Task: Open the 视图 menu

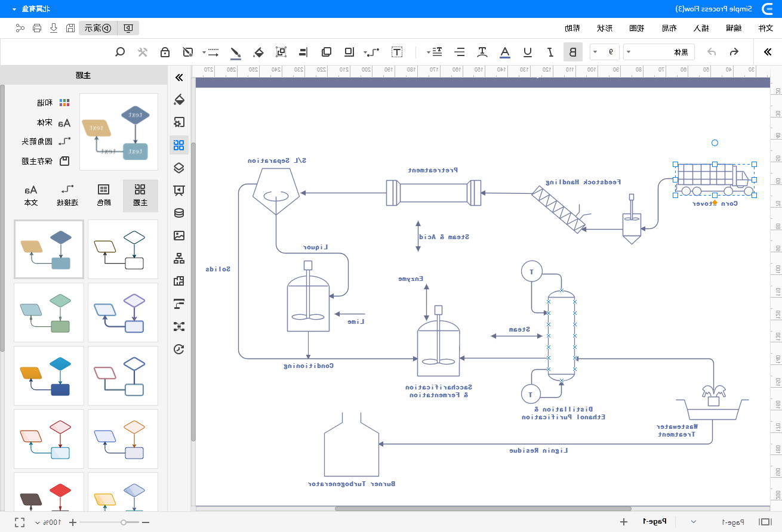Action: (636, 28)
